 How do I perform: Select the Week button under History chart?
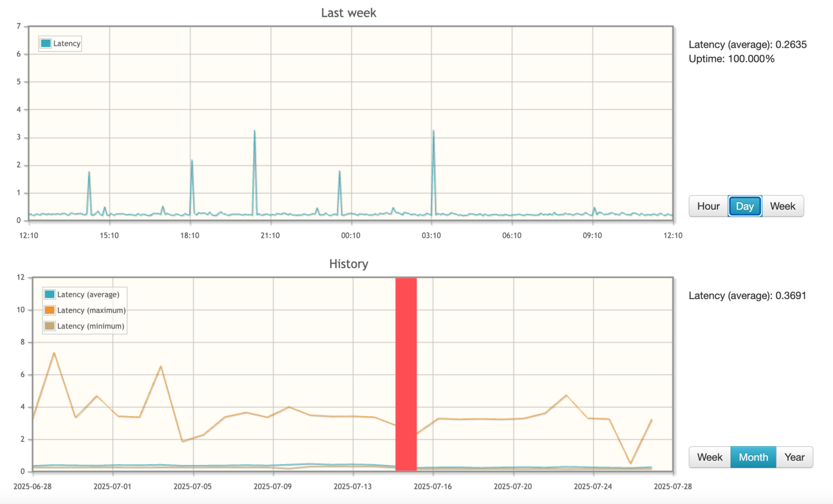pyautogui.click(x=709, y=457)
